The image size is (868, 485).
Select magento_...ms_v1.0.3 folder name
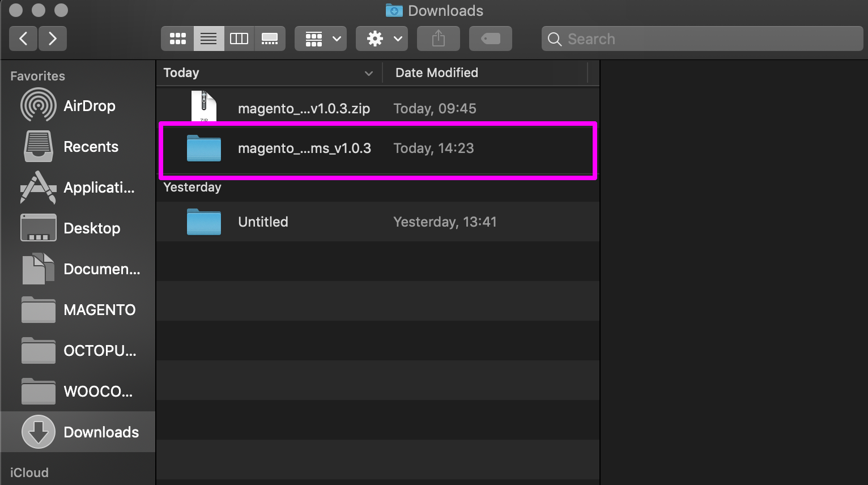point(304,148)
